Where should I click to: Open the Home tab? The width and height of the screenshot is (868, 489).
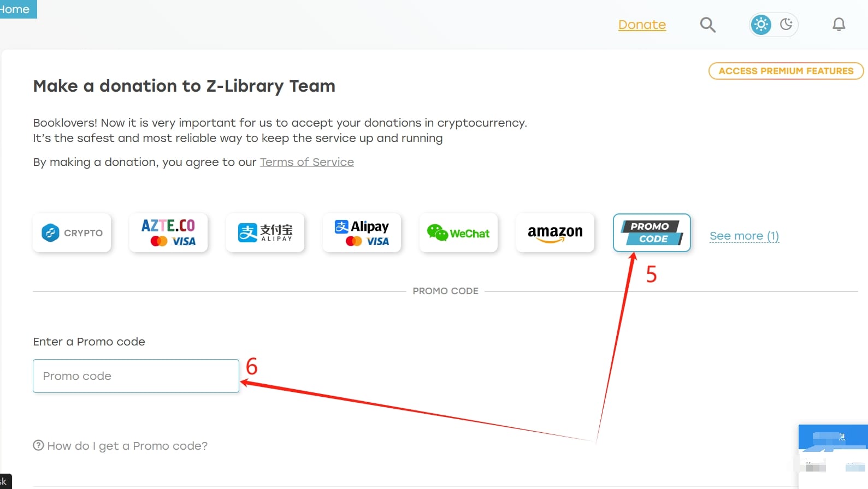click(x=15, y=9)
